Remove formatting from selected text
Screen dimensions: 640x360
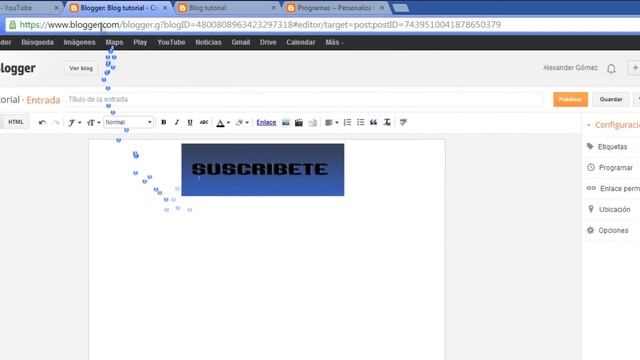pos(387,122)
